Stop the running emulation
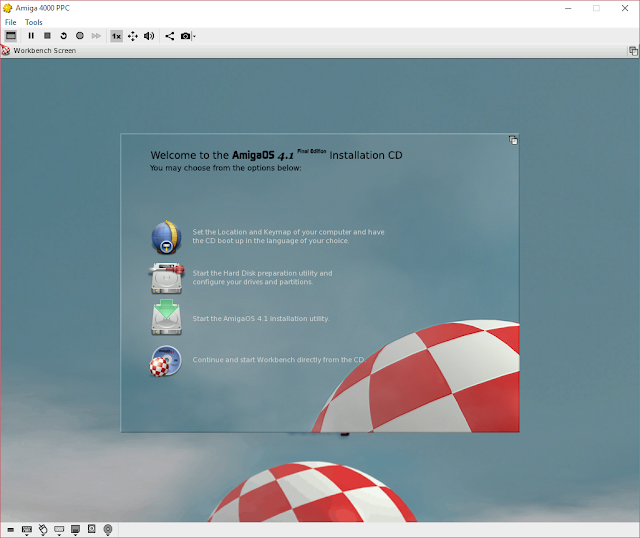 click(x=47, y=36)
